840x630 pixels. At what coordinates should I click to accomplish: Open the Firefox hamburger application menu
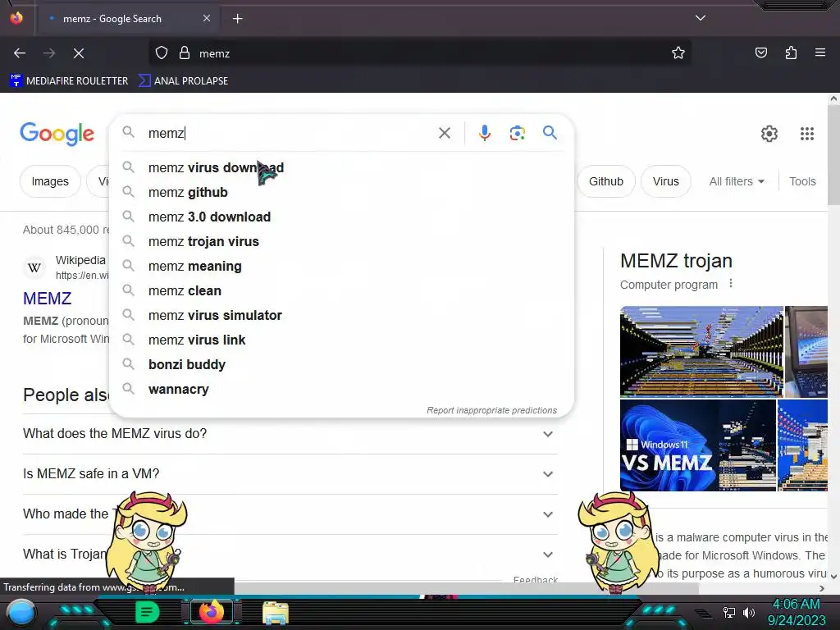click(x=820, y=53)
